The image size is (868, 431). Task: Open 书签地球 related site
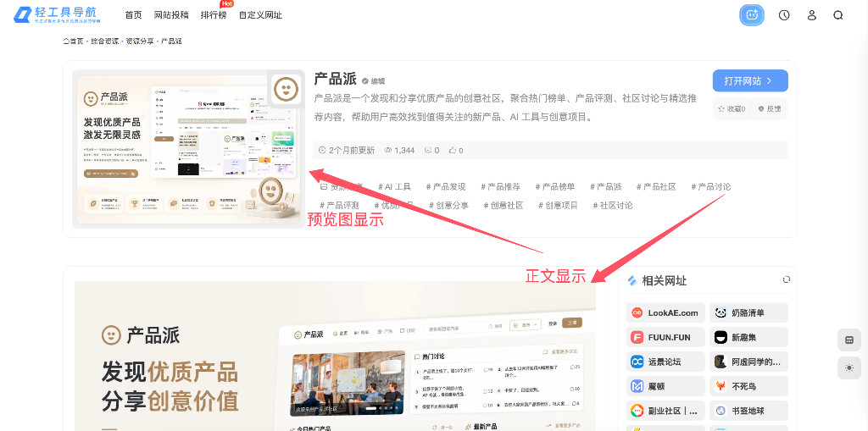click(x=748, y=411)
